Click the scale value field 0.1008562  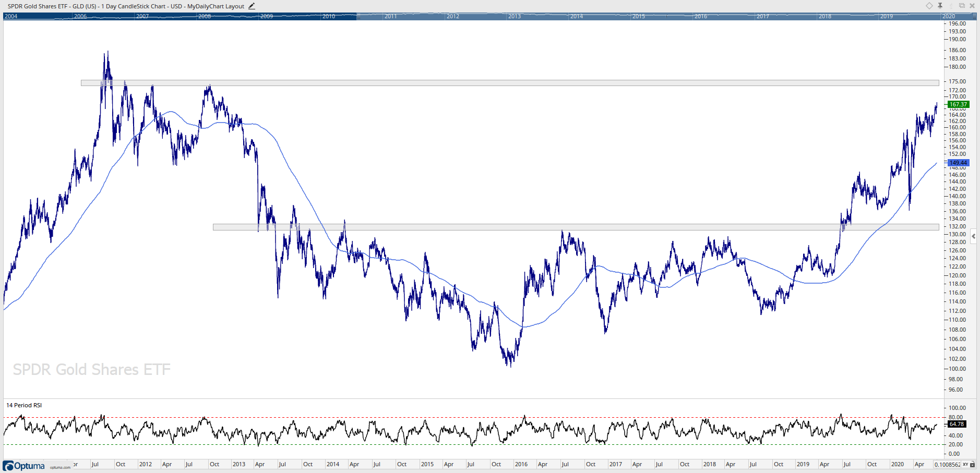tap(947, 464)
